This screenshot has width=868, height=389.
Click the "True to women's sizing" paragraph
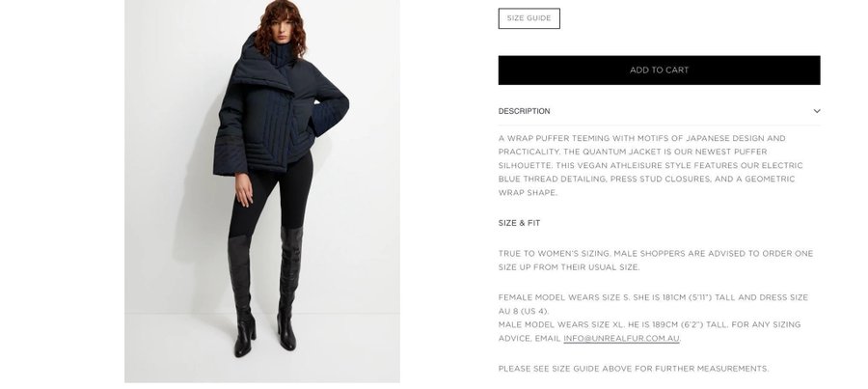click(656, 261)
